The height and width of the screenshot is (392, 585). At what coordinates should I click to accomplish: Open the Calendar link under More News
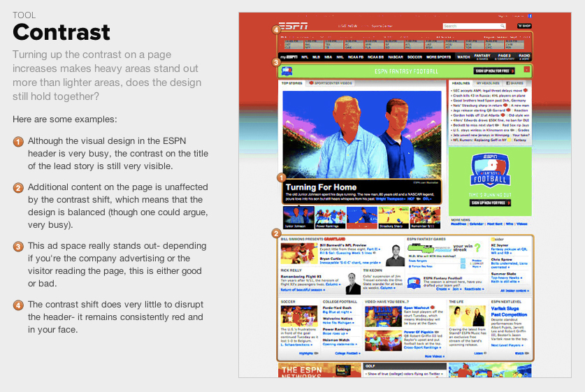[x=476, y=224]
